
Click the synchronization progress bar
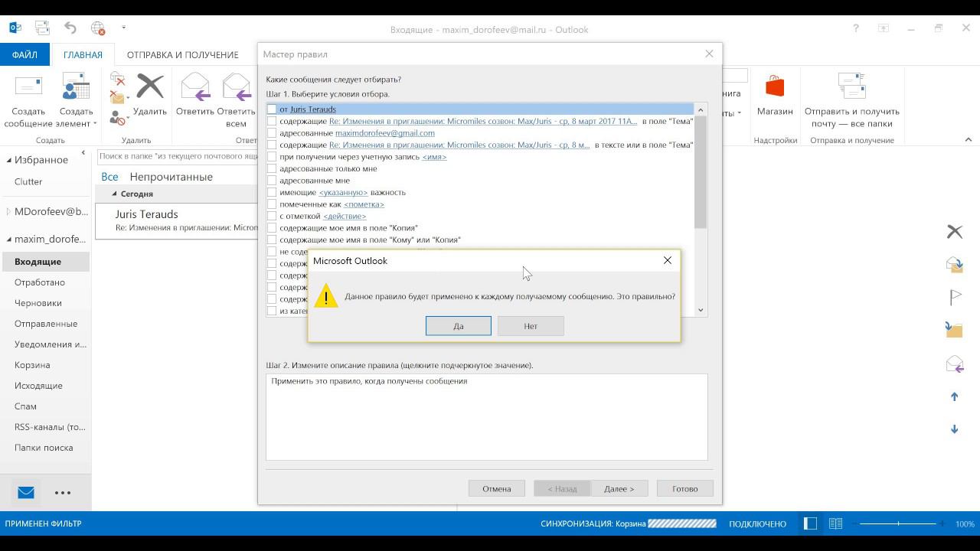[x=682, y=523]
